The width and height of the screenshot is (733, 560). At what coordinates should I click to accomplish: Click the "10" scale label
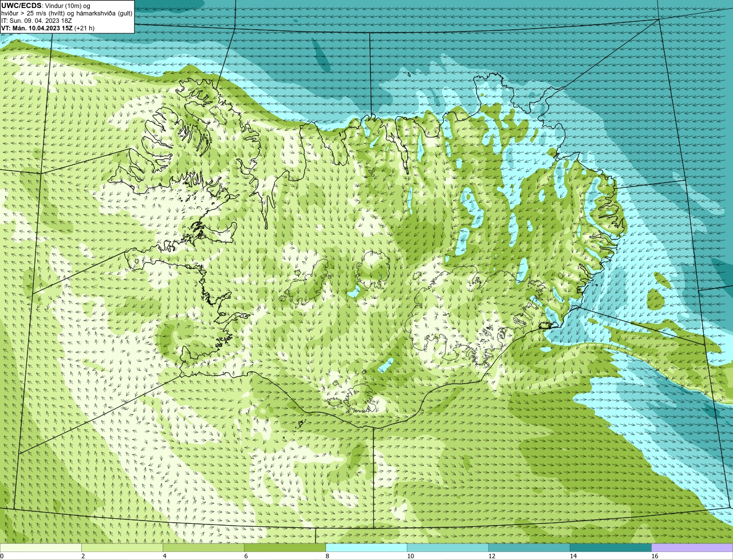coord(411,556)
